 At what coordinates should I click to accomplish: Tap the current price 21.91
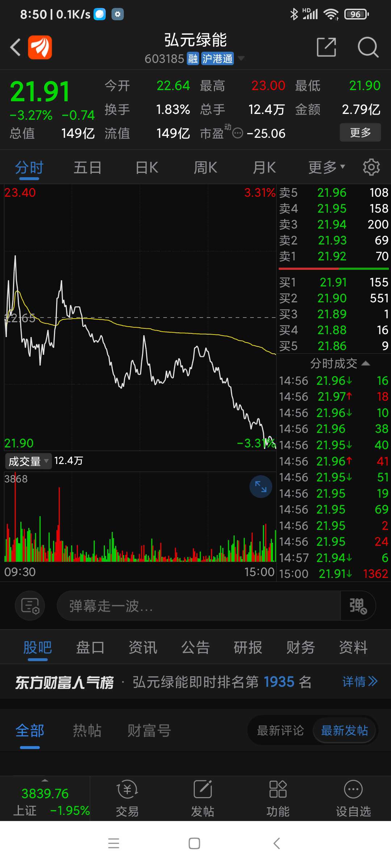[40, 92]
